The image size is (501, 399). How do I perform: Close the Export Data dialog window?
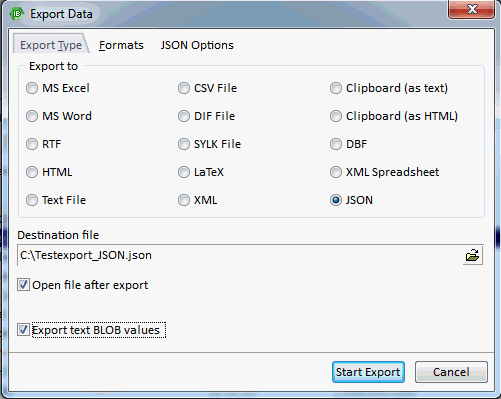(x=472, y=9)
